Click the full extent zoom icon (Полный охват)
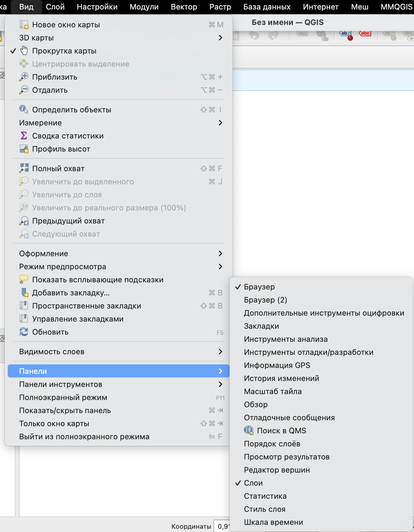Image resolution: width=414 pixels, height=532 pixels. tap(24, 168)
